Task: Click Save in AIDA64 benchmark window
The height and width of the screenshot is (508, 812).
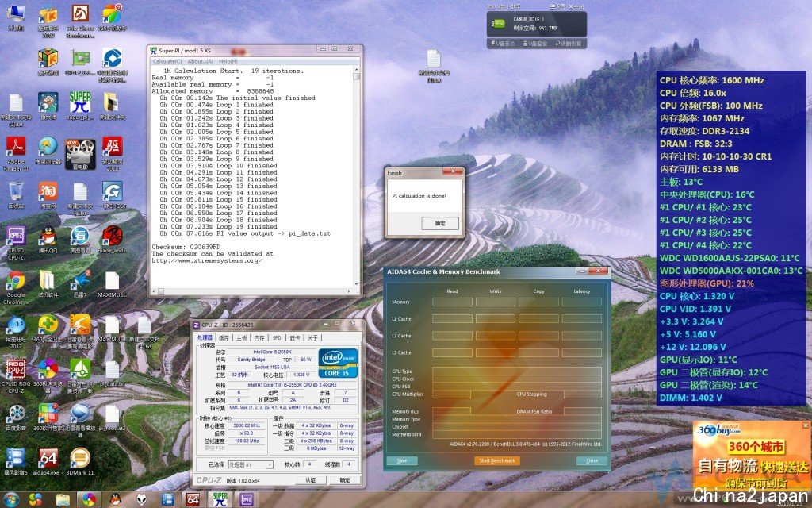Action: pos(402,460)
